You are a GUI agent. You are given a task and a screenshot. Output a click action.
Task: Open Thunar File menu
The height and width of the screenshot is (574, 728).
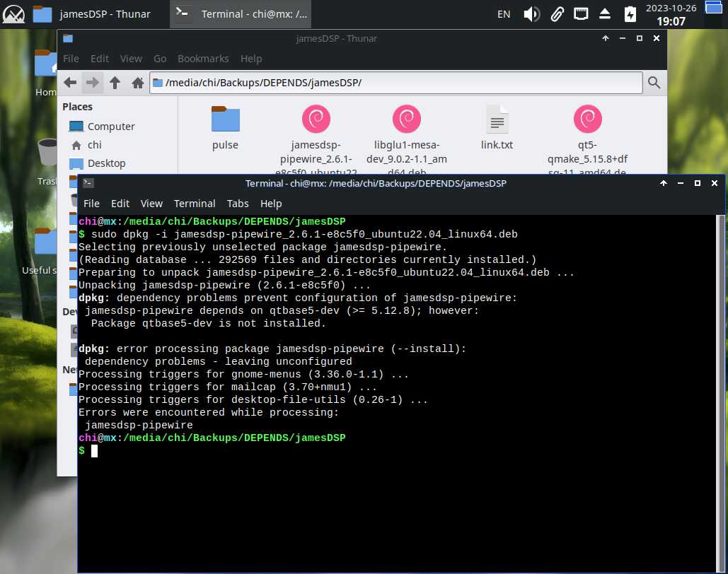[71, 59]
